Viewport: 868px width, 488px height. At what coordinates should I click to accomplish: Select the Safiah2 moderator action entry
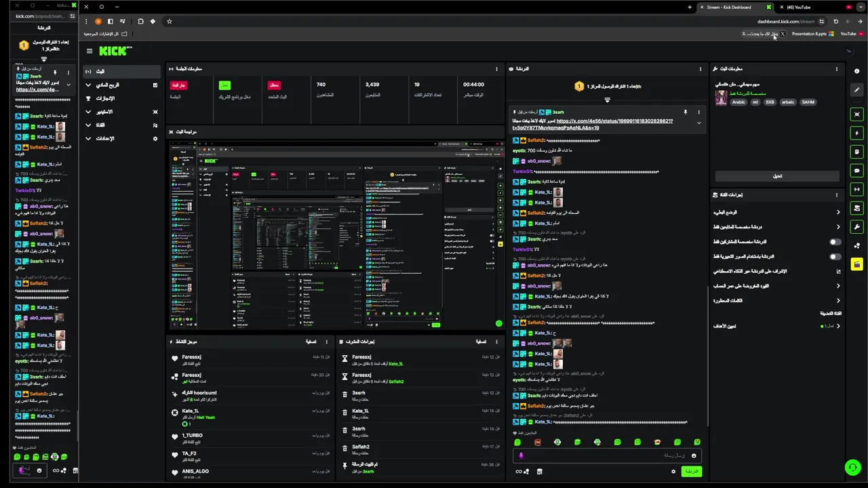pos(420,449)
